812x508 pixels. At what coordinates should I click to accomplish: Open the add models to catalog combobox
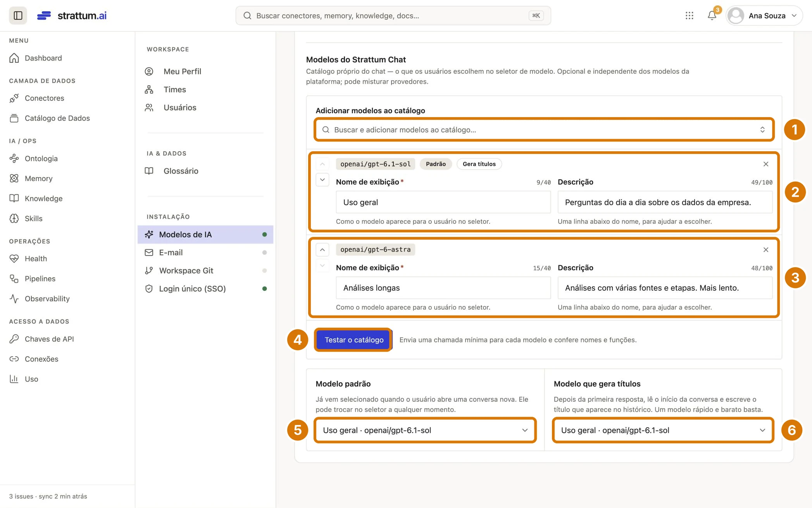(544, 130)
